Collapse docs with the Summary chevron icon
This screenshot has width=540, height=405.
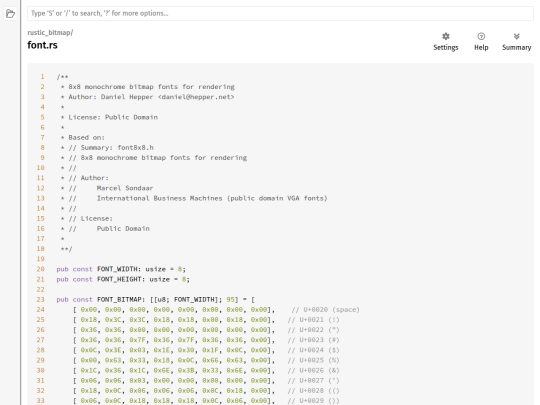[516, 36]
